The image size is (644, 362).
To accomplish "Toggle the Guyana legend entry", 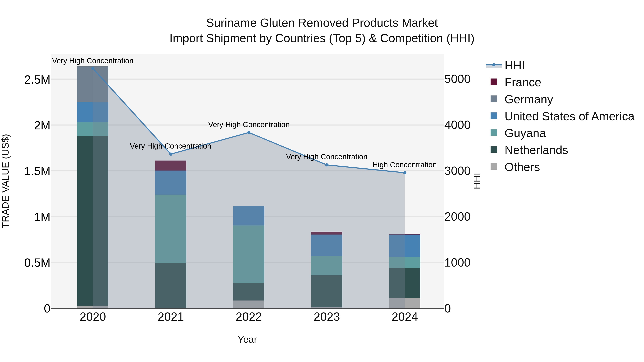I will pos(518,133).
